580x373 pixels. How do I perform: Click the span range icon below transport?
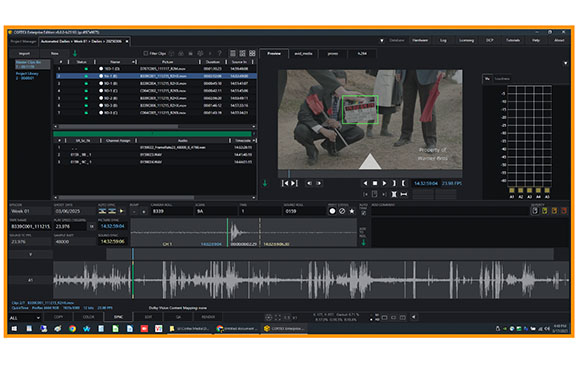click(404, 194)
